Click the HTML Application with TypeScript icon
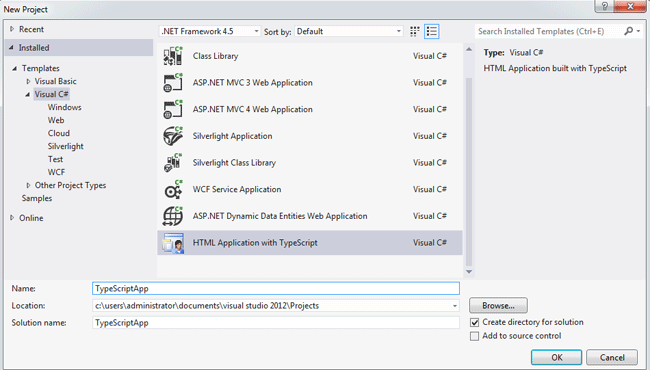The height and width of the screenshot is (370, 650). coord(173,243)
